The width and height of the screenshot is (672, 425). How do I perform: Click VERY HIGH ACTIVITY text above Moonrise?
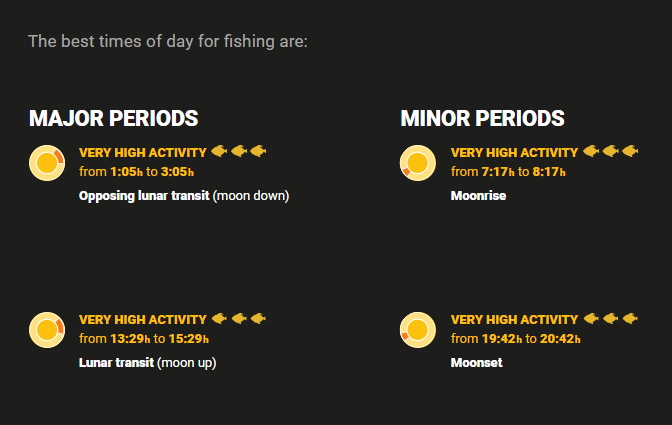coord(514,153)
